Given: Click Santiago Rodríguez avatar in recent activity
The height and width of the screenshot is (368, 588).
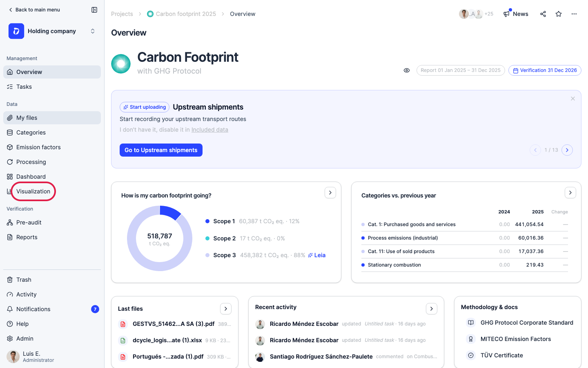Looking at the screenshot, I should point(260,357).
